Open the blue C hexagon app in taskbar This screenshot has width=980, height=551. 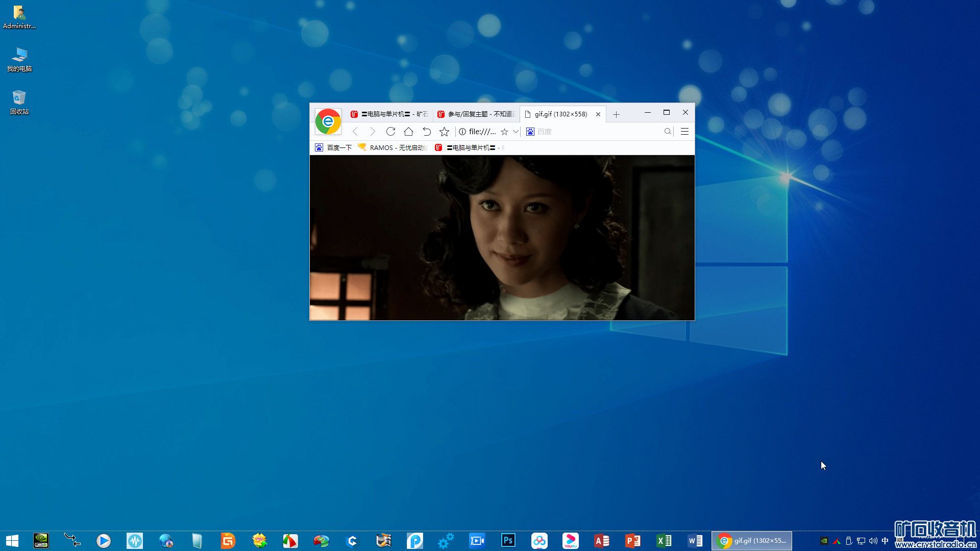(353, 541)
